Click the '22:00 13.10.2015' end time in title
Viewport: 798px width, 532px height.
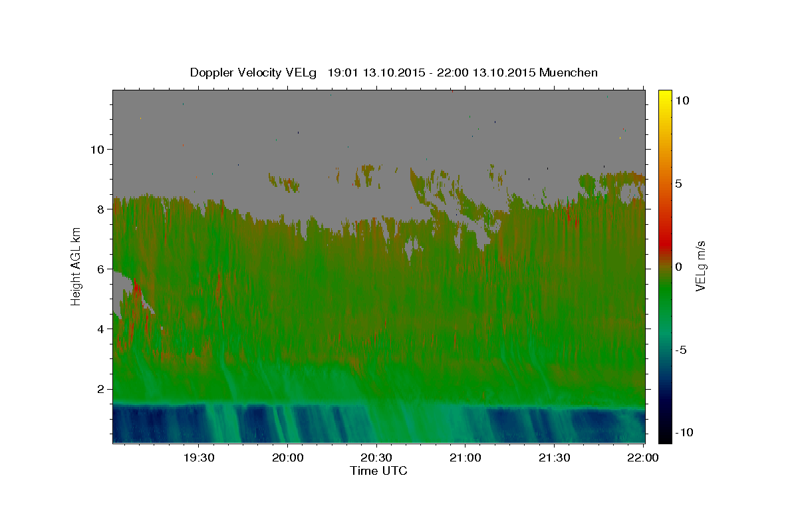pos(485,72)
